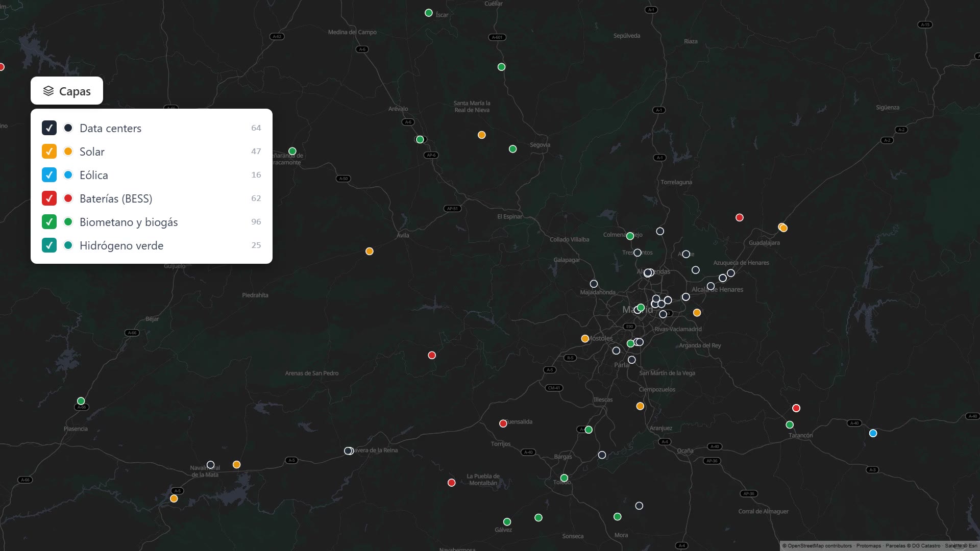Image resolution: width=980 pixels, height=551 pixels.
Task: Open the Capas layers button
Action: 67,91
